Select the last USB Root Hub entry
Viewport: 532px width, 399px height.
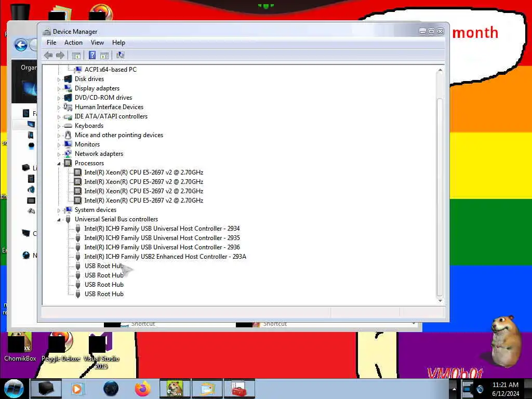104,294
